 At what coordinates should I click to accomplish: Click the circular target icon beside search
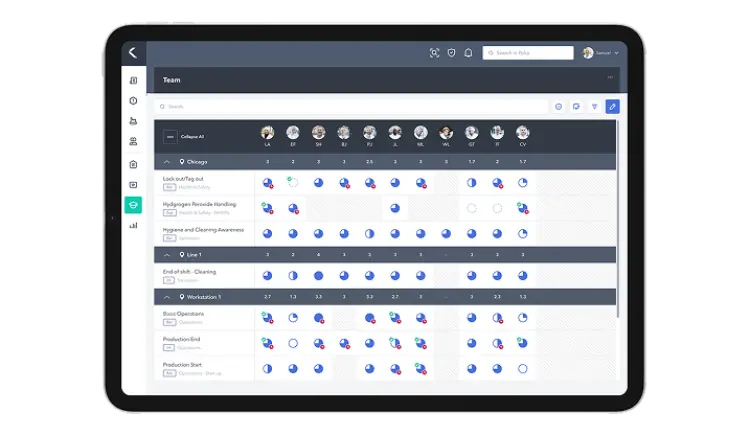click(x=558, y=107)
